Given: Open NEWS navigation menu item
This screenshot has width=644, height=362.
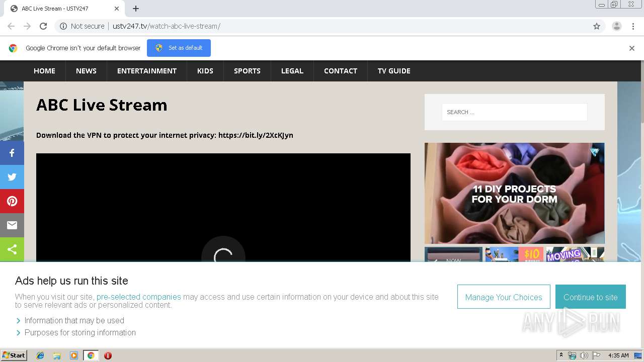Looking at the screenshot, I should [86, 71].
